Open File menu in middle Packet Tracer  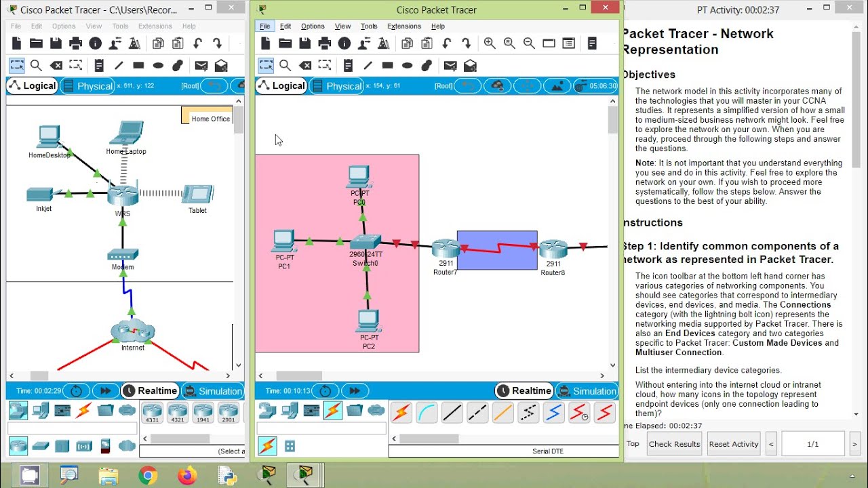265,26
